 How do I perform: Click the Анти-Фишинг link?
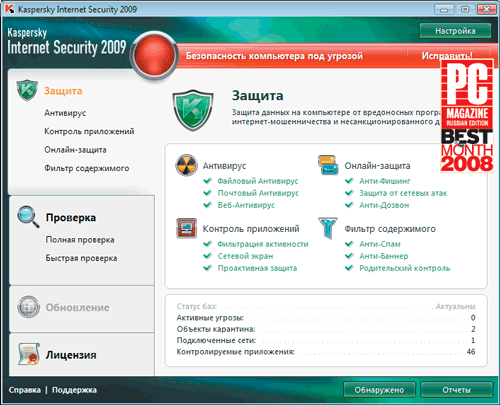(x=385, y=181)
